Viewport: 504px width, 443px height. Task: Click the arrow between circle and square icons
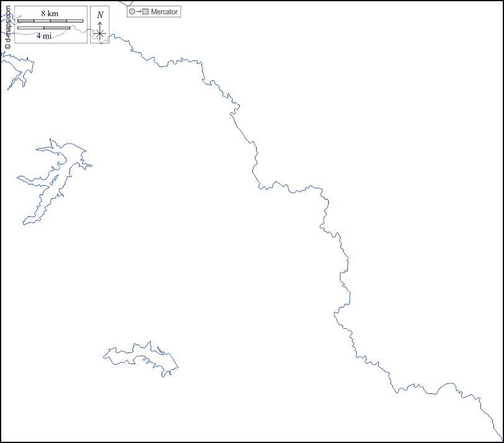click(139, 12)
